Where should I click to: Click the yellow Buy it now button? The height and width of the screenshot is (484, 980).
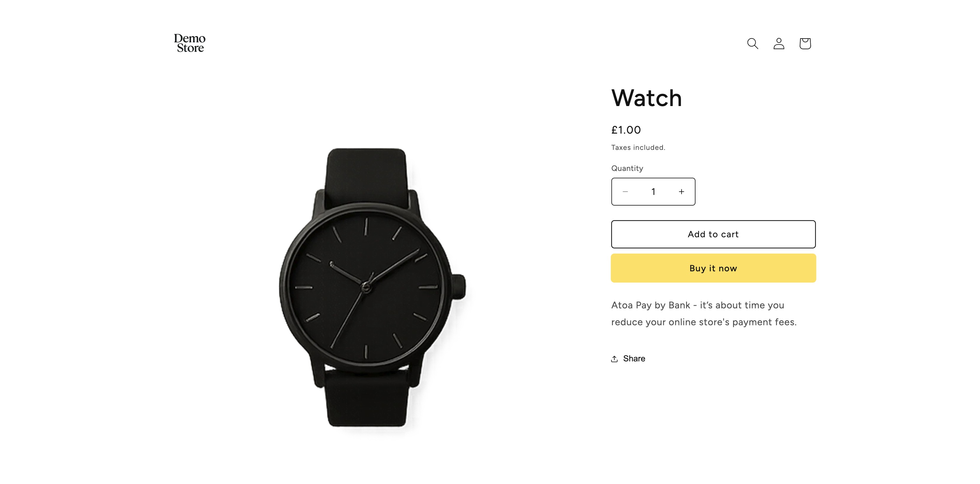[x=713, y=268]
